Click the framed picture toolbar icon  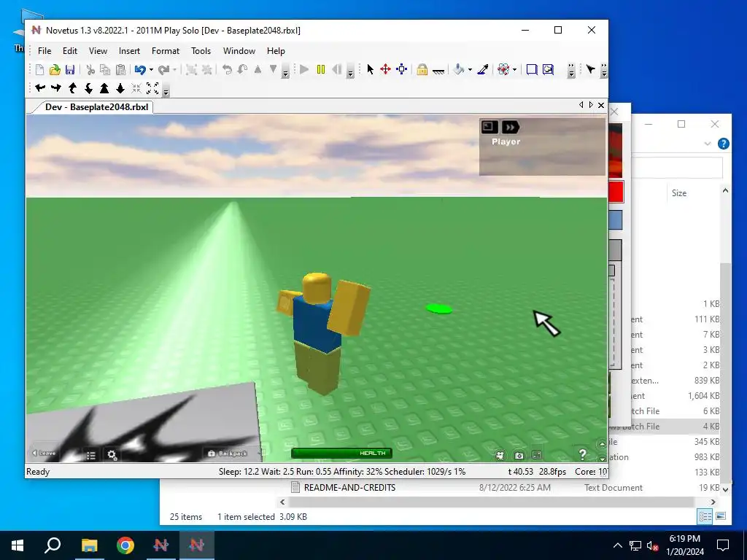click(548, 69)
